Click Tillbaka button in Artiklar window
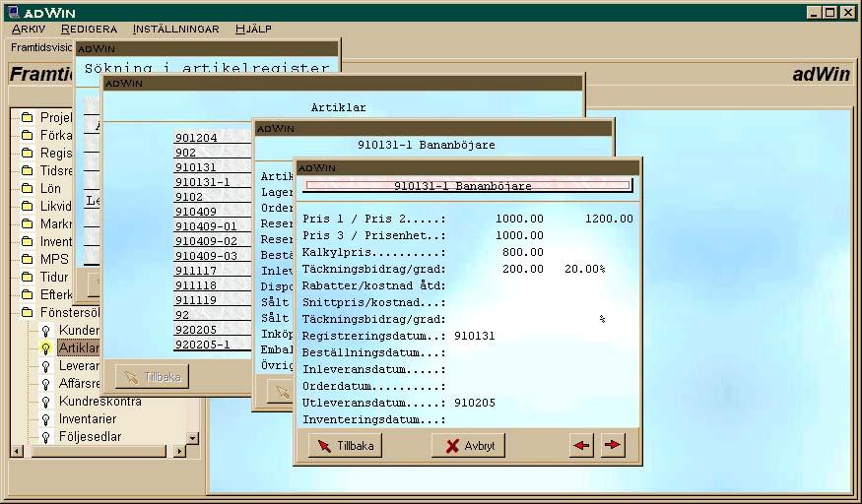Image resolution: width=862 pixels, height=504 pixels. coord(152,377)
